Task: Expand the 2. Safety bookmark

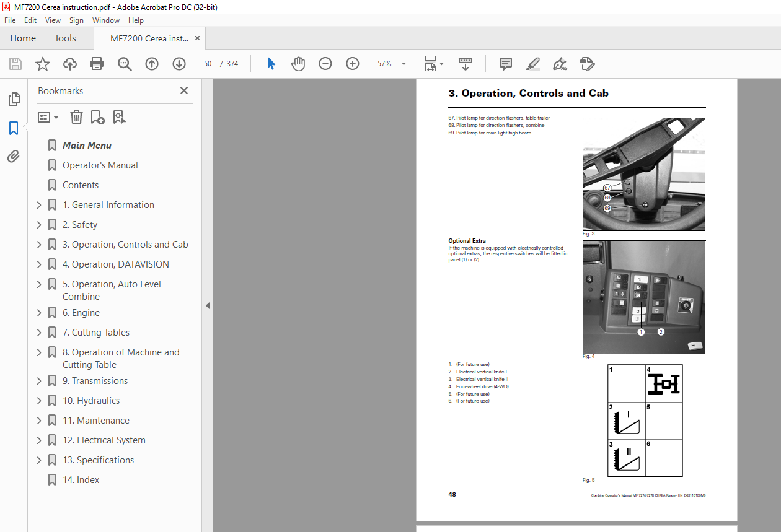Action: pos(39,225)
